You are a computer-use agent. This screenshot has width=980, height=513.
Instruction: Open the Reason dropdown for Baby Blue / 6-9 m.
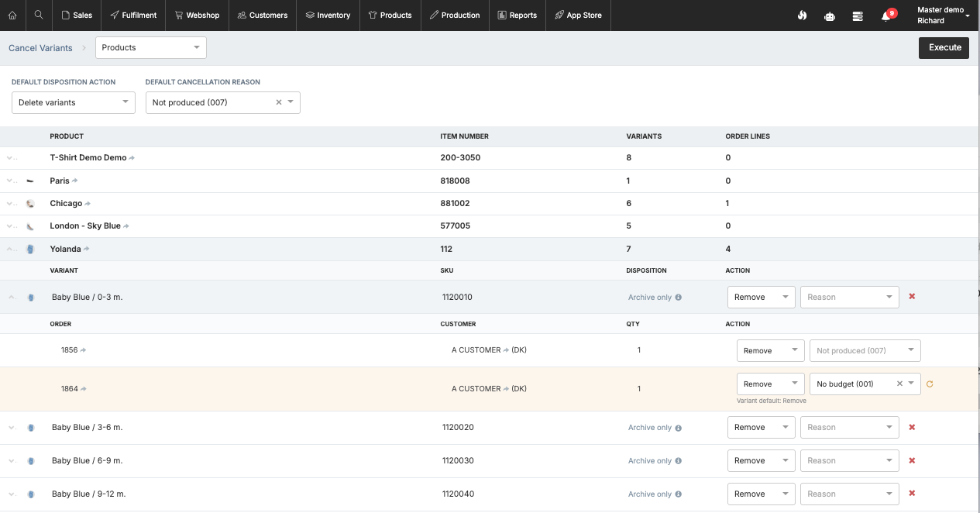[849, 460]
